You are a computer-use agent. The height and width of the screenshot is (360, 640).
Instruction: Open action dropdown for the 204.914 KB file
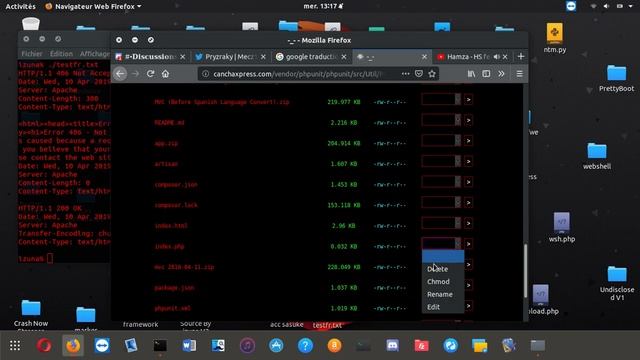441,141
